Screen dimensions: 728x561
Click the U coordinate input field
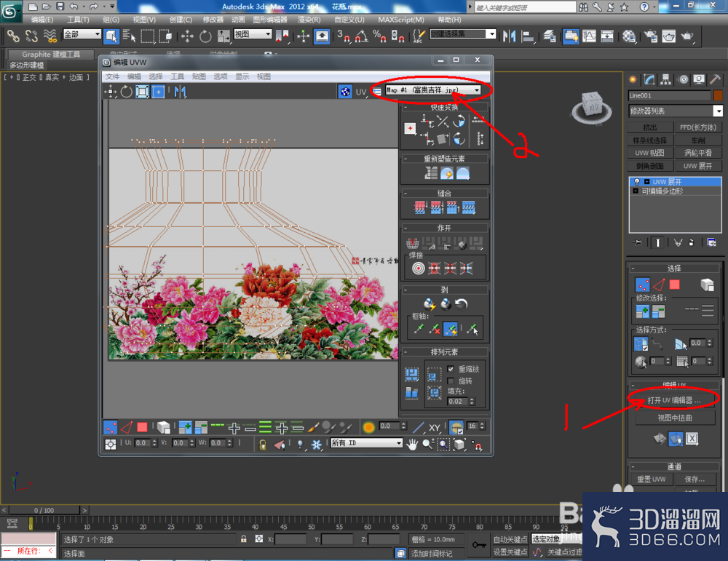point(141,443)
